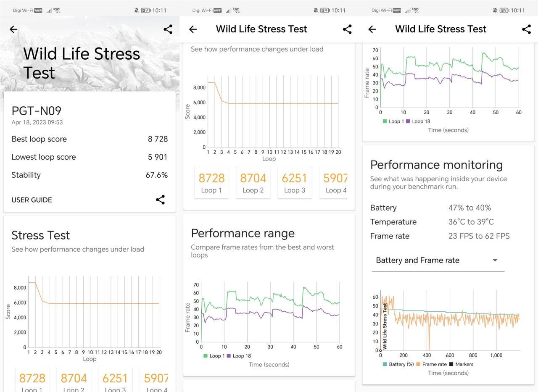Tap battery indicator in left status bar

pos(147,10)
